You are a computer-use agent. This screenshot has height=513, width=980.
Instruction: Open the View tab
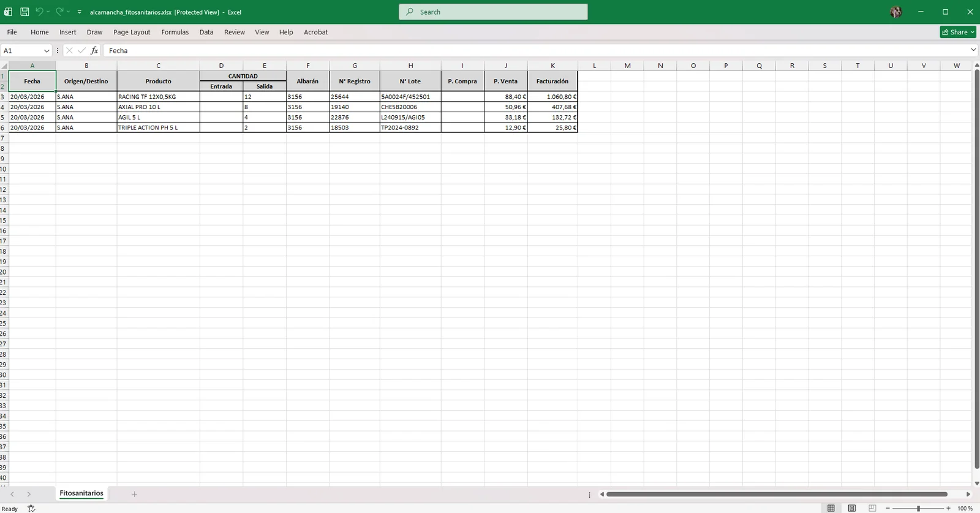(262, 32)
